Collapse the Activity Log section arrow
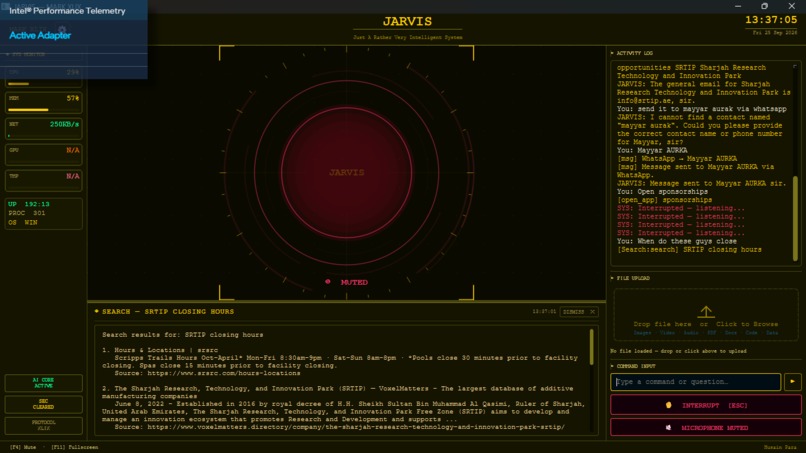The height and width of the screenshot is (453, 806). 612,53
